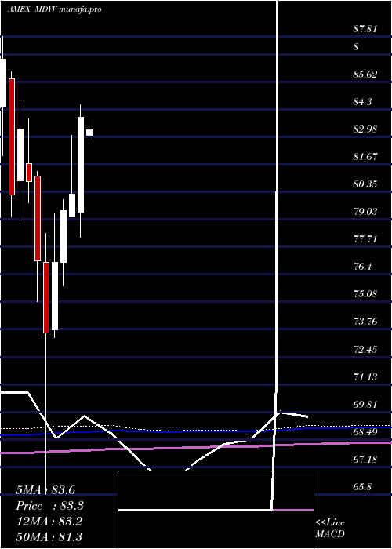Click the 65.8 price axis label
The width and height of the screenshot is (392, 549).
[x=362, y=487]
